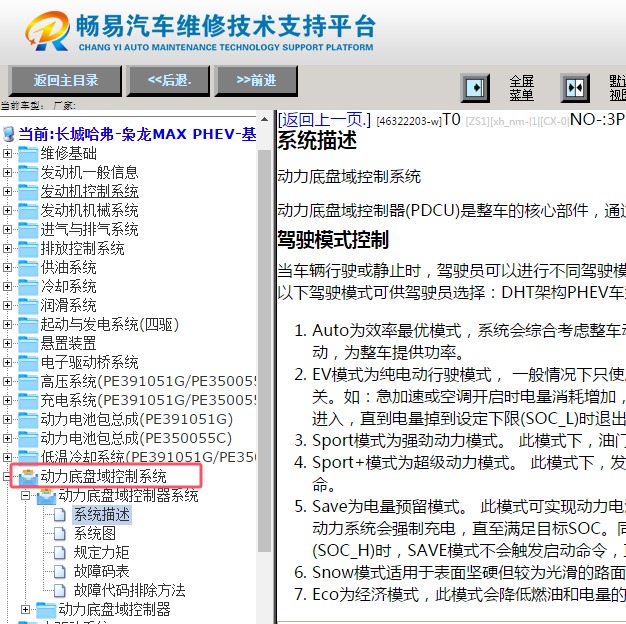Image resolution: width=626 pixels, height=624 pixels.
Task: Click the 系统描述 document icon
Action: pyautogui.click(x=60, y=515)
